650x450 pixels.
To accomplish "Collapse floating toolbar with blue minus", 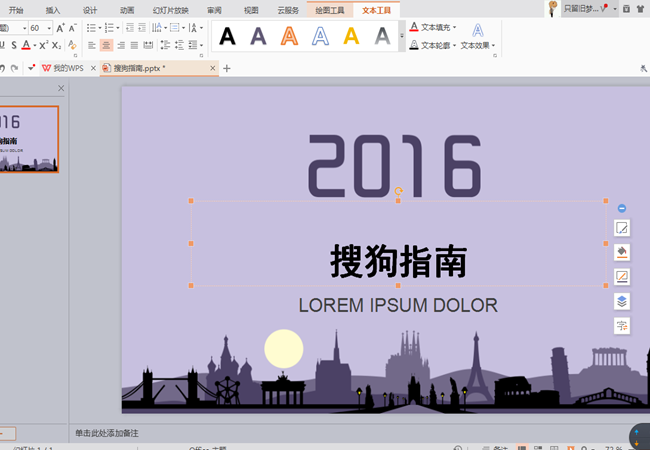I will 622,208.
